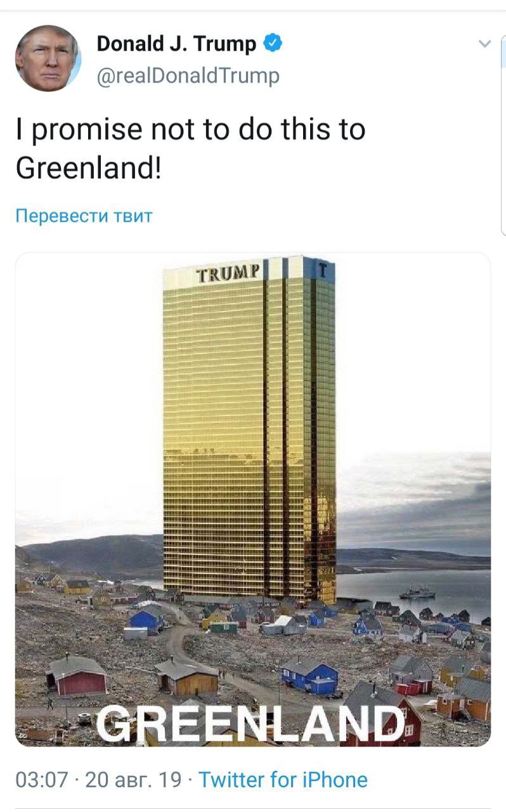Visit the @realDonaldTrump handle link
Image resolution: width=506 pixels, height=812 pixels.
coord(188,75)
